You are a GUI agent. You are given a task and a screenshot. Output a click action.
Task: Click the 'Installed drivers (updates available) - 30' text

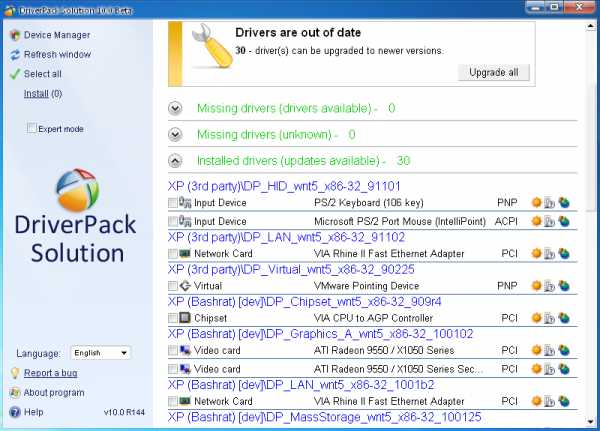click(303, 161)
